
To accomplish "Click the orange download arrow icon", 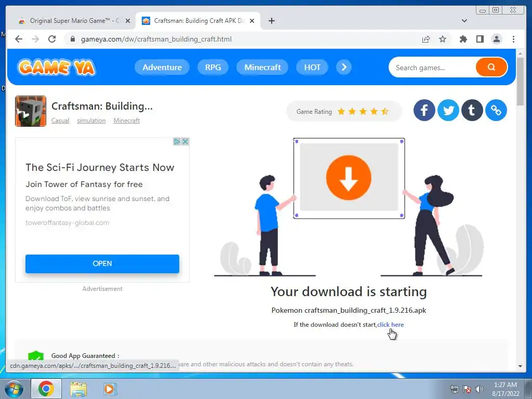I will coord(349,178).
